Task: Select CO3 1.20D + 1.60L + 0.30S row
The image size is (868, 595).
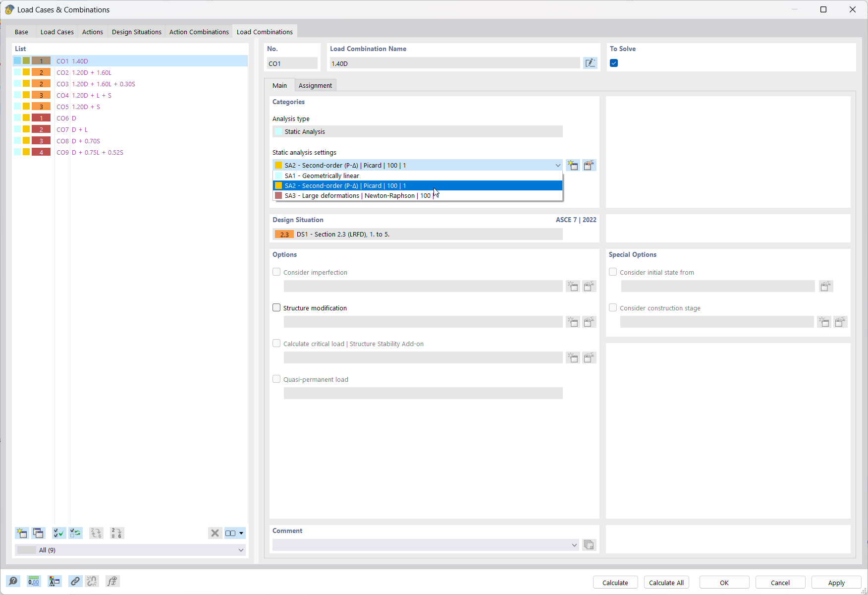Action: pyautogui.click(x=130, y=84)
